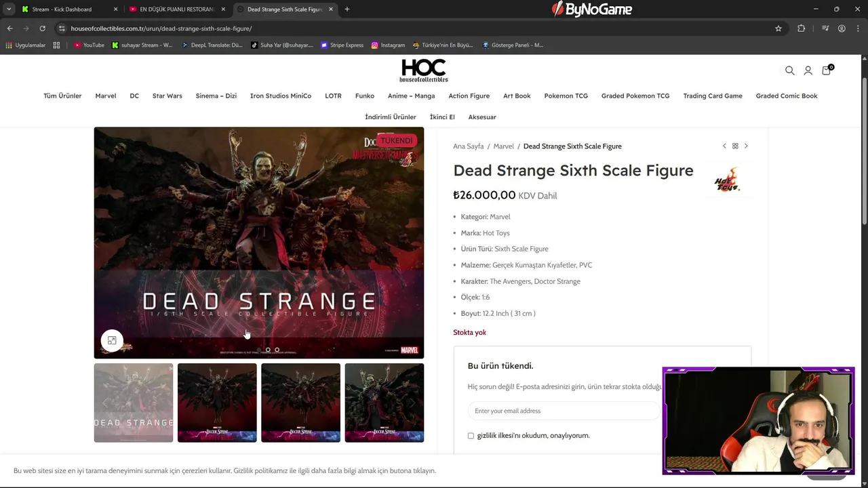The image size is (868, 488).
Task: Follow the Marvel breadcrumb link
Action: [504, 146]
